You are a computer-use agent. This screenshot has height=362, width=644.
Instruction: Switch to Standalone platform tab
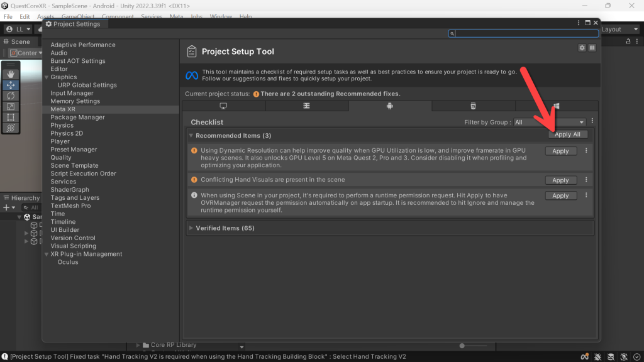223,106
